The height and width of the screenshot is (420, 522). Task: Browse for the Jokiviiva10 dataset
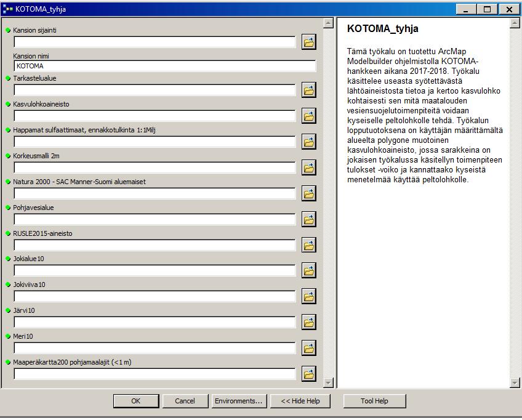tap(308, 297)
